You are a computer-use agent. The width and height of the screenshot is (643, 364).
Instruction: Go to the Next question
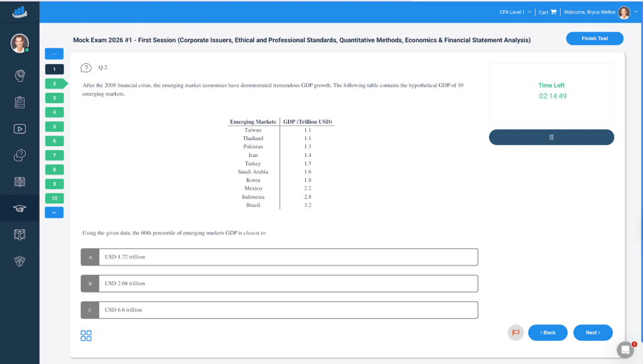click(x=592, y=333)
